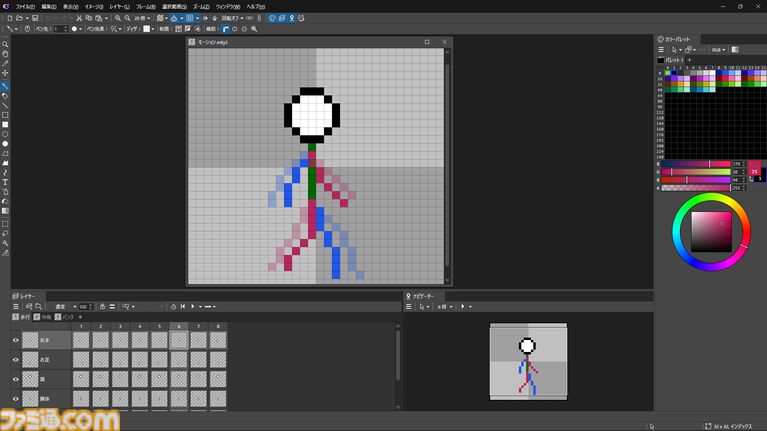Viewport: 767px width, 431px height.
Task: Open the pen tip shape dropdown
Action: [76, 29]
